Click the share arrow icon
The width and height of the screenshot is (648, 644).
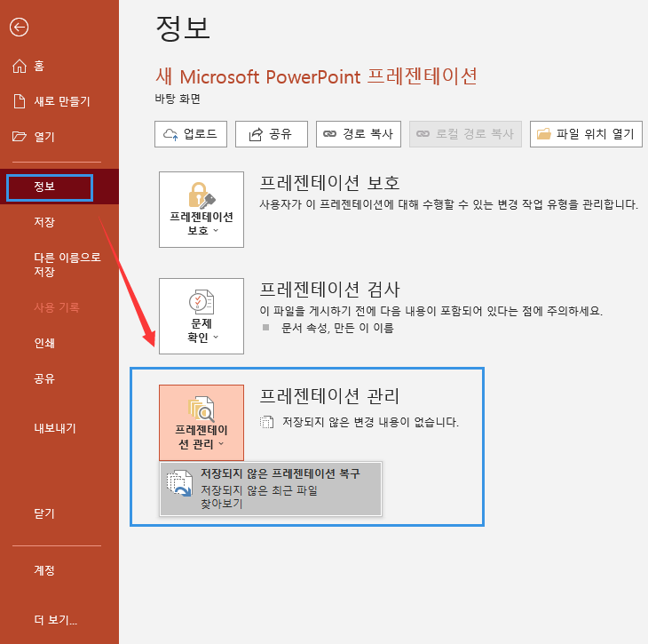(256, 134)
